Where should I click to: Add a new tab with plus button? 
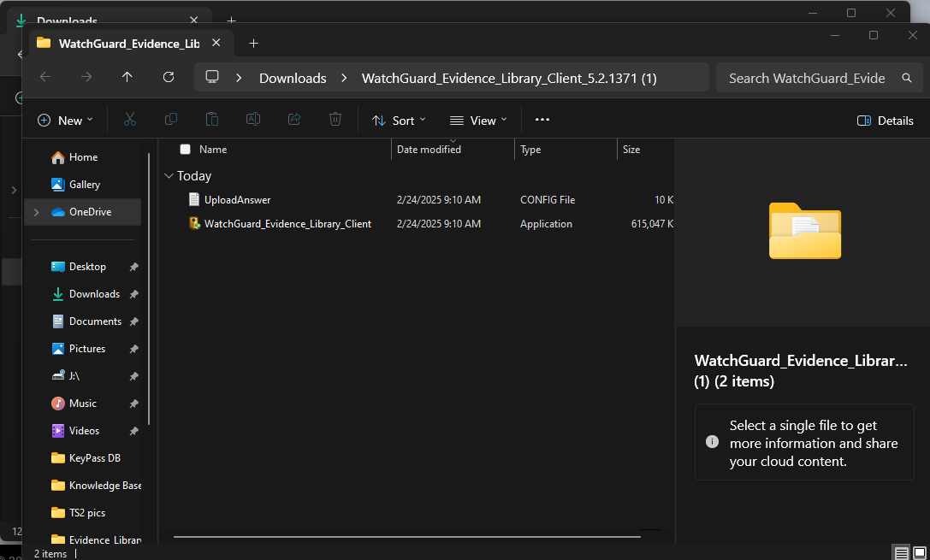point(253,44)
